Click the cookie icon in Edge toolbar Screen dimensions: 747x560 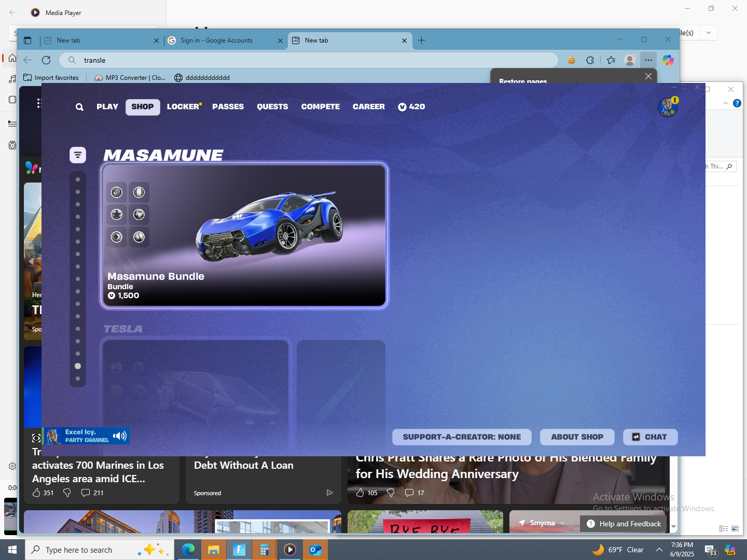point(571,60)
